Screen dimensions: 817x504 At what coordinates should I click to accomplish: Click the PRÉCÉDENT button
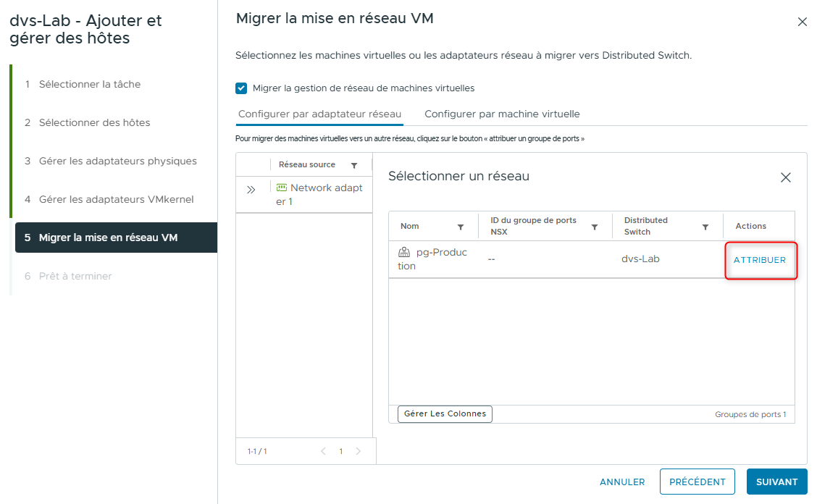click(697, 482)
